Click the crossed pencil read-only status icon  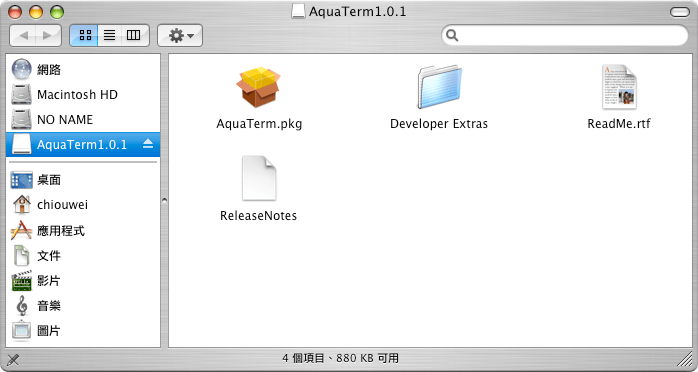[x=13, y=359]
